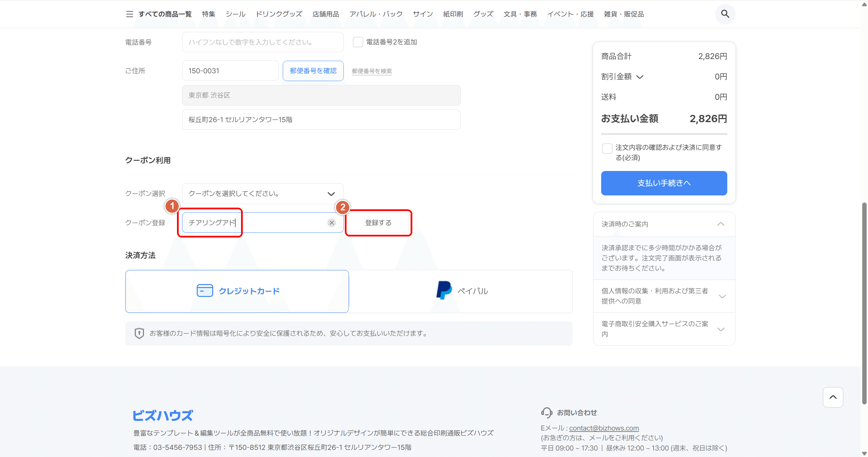868x457 pixels.
Task: Click contact@bizhows.com email link
Action: click(x=604, y=428)
